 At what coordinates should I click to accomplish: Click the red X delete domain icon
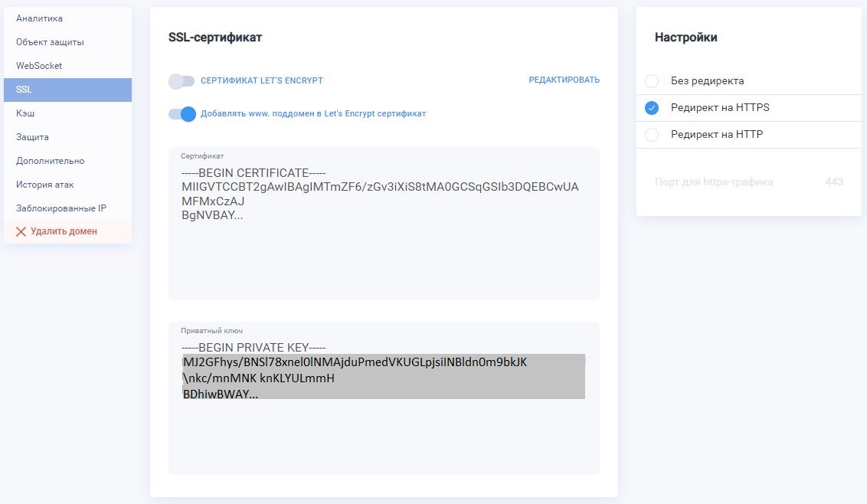[x=21, y=231]
